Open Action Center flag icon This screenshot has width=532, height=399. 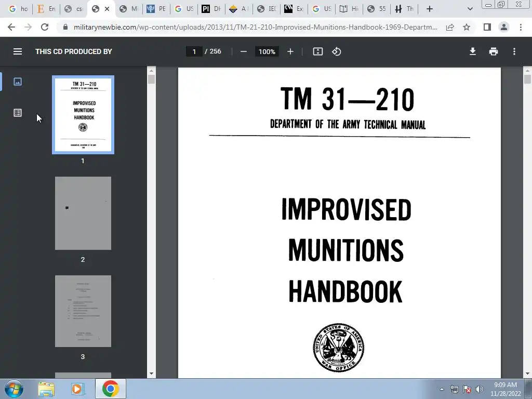click(x=467, y=389)
